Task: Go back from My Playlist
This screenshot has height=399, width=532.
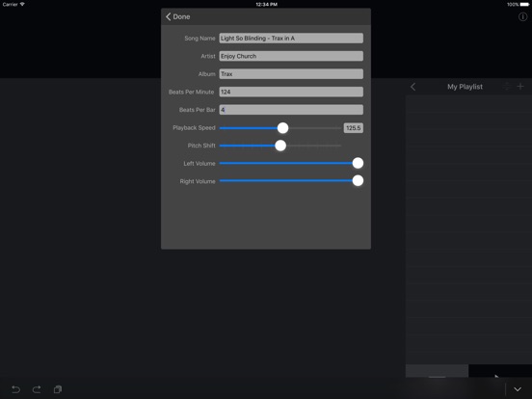Action: tap(412, 87)
